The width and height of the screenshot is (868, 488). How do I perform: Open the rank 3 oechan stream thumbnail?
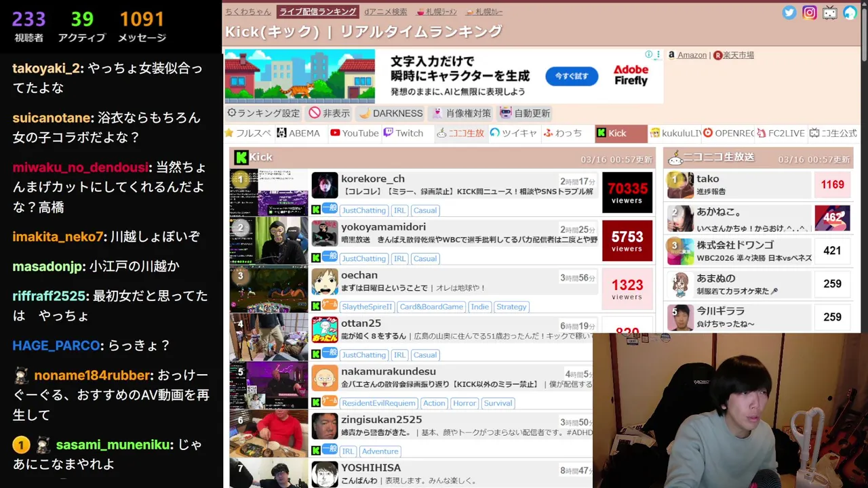[x=269, y=289]
